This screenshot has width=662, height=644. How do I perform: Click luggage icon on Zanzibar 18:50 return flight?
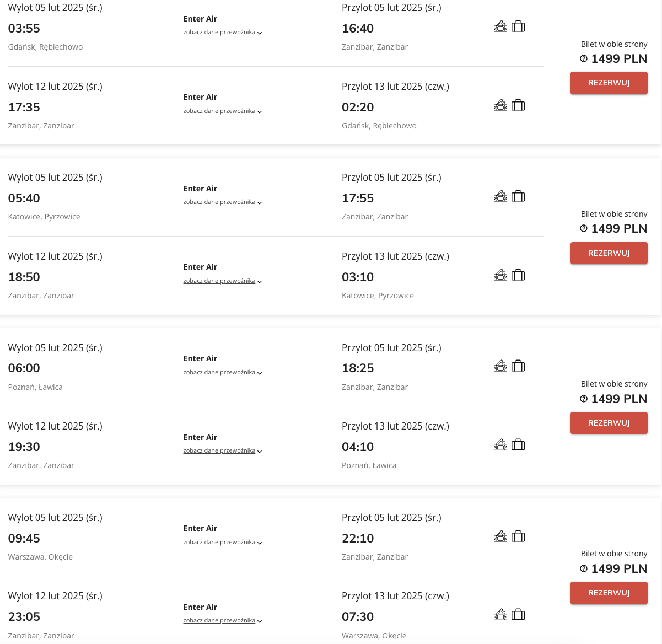tap(518, 275)
